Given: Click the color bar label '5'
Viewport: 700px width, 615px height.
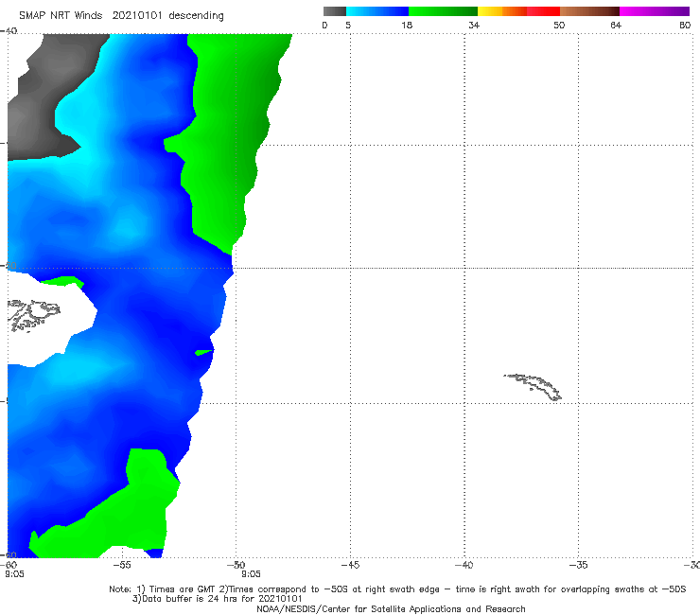Looking at the screenshot, I should coord(348,25).
